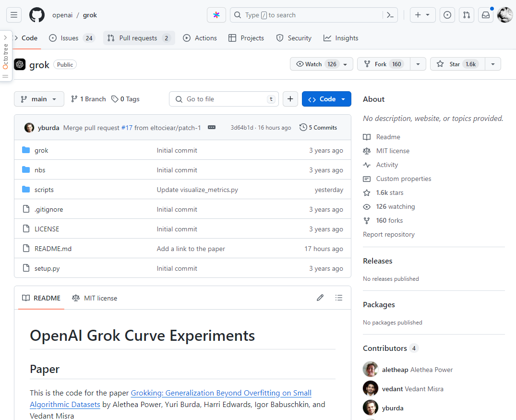View the Insights tab
Screen dimensions: 516x420
click(341, 38)
